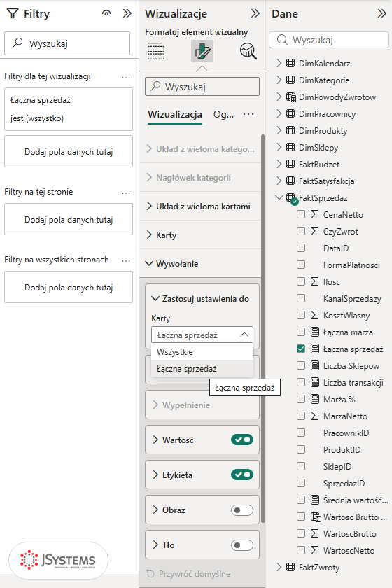392x588 pixels.
Task: Expand the DimSklepy table
Action: [x=279, y=148]
